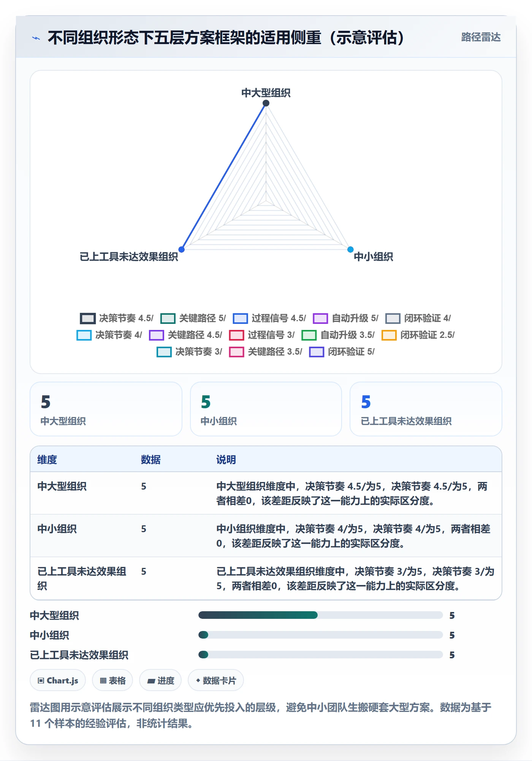Click the 说明 column header
Viewport: 532px width, 761px height.
click(x=226, y=460)
